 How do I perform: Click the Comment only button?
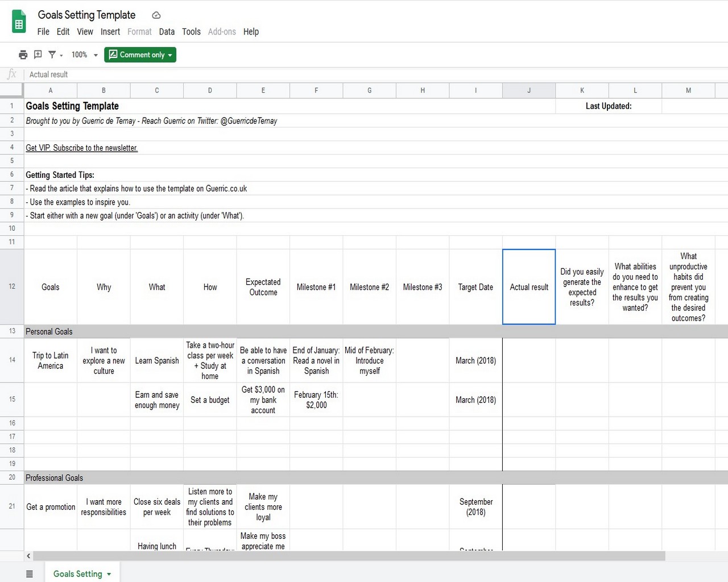(140, 55)
